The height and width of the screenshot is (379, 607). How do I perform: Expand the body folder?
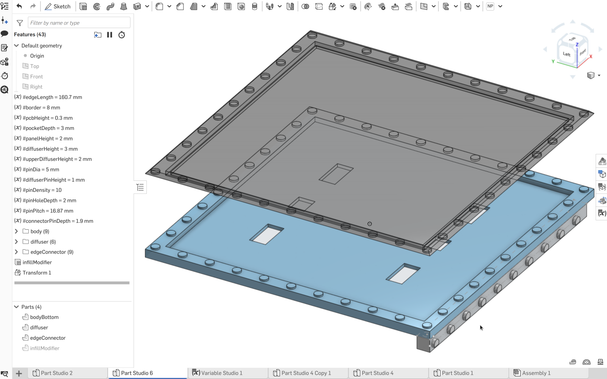17,231
